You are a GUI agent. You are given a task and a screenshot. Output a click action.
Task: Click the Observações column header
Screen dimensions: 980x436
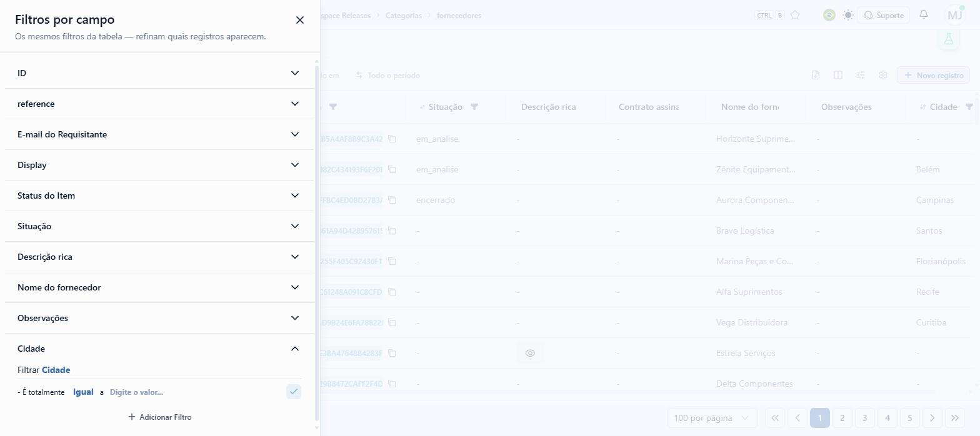(x=846, y=107)
